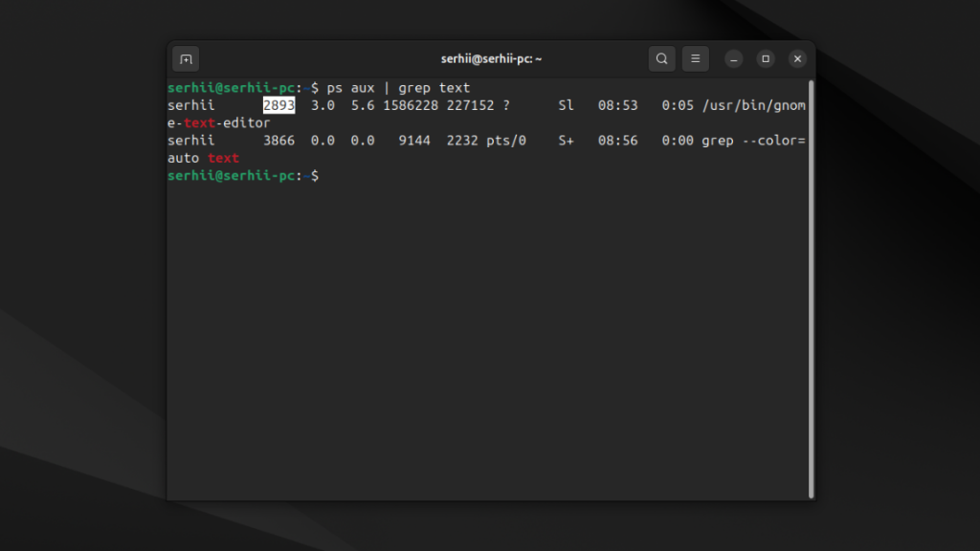Click the CPU time 0:05
The image size is (980, 551).
pyautogui.click(x=678, y=105)
